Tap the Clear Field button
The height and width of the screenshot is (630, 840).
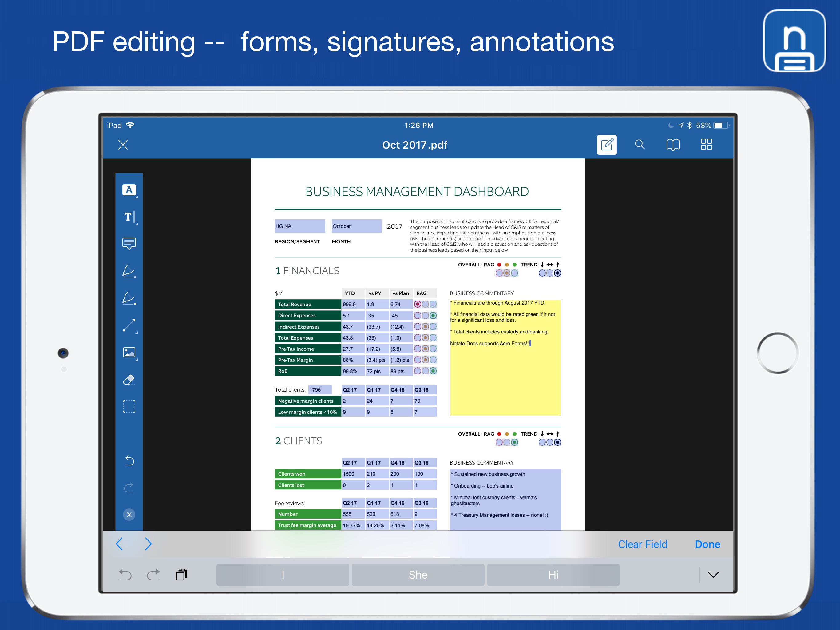point(642,544)
